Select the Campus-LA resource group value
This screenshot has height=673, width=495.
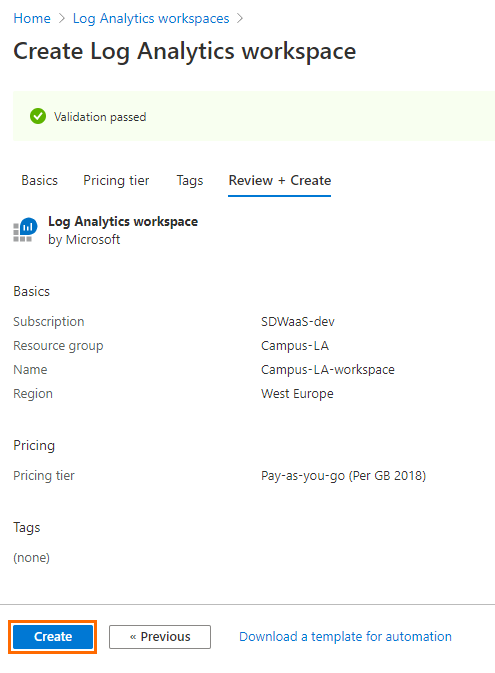[x=295, y=346]
